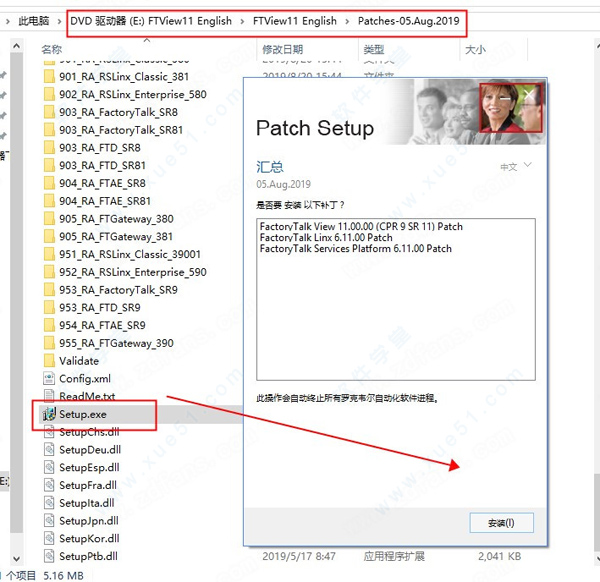Click 此电脑 in the address bar
This screenshot has height=582, width=600.
point(34,21)
